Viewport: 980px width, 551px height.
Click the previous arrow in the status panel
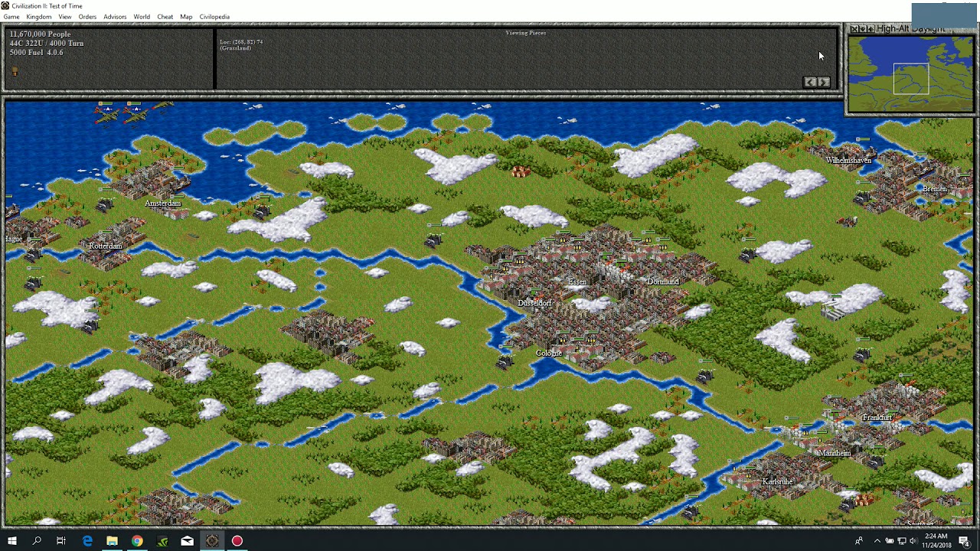[810, 82]
